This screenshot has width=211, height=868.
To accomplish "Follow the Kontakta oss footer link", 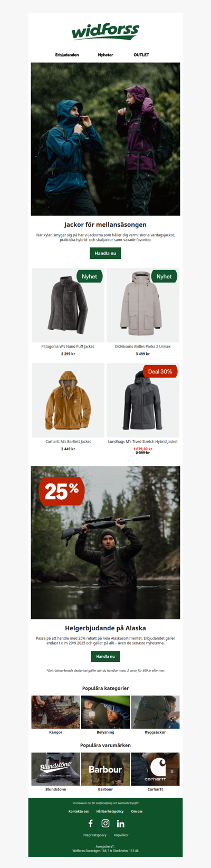I will (x=79, y=811).
